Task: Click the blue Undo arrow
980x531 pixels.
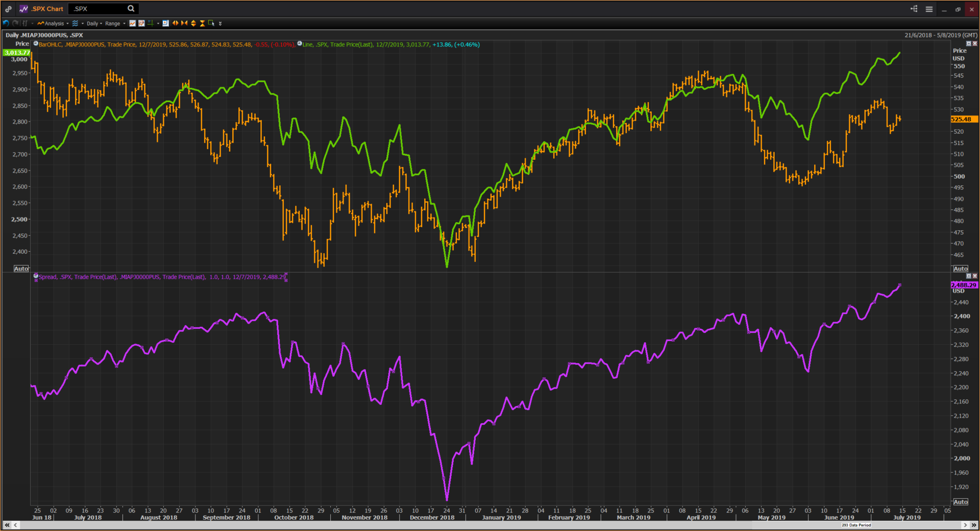Action: click(x=6, y=23)
